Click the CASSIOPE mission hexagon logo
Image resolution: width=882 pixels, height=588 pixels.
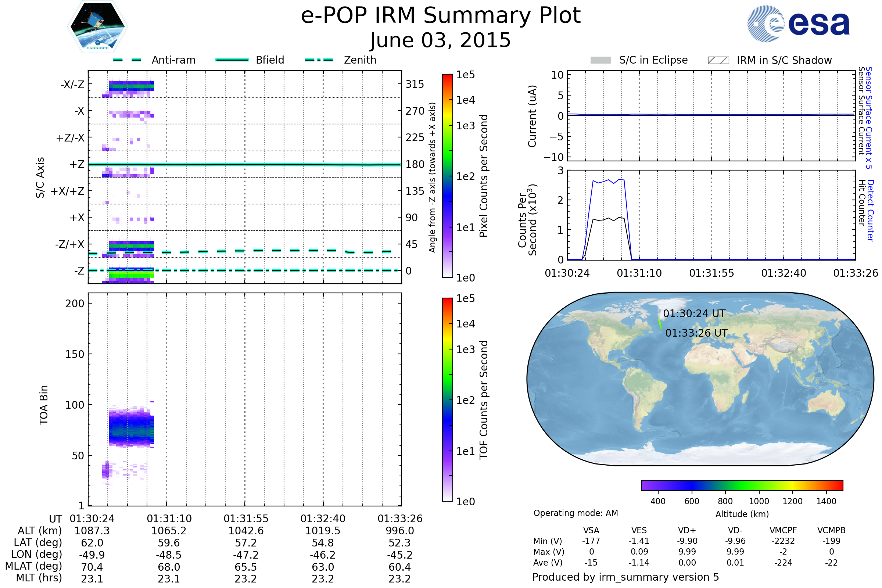(97, 27)
